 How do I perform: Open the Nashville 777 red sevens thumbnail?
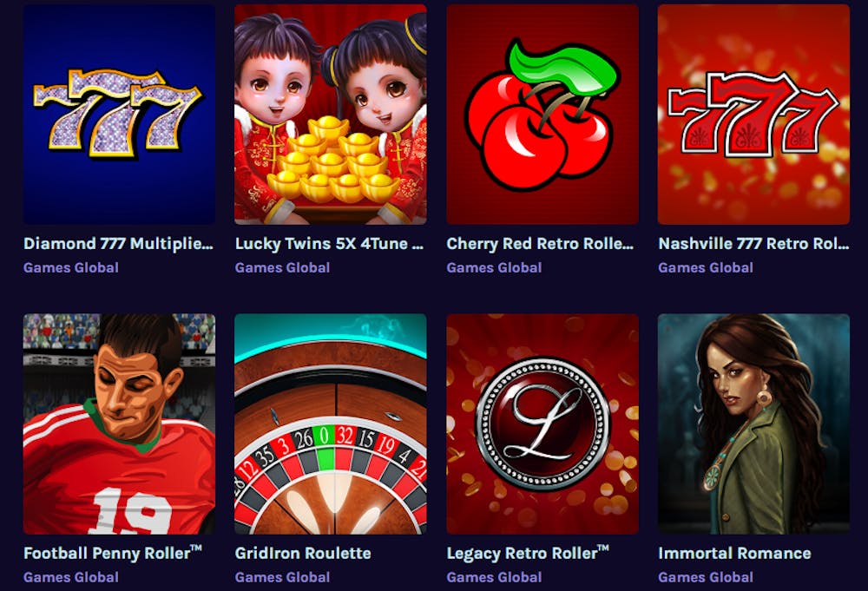point(754,115)
